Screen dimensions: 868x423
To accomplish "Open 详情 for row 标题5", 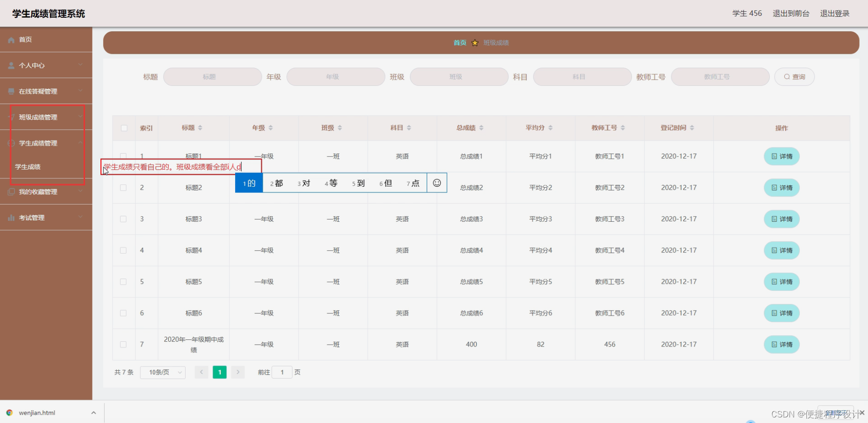I will pyautogui.click(x=782, y=282).
